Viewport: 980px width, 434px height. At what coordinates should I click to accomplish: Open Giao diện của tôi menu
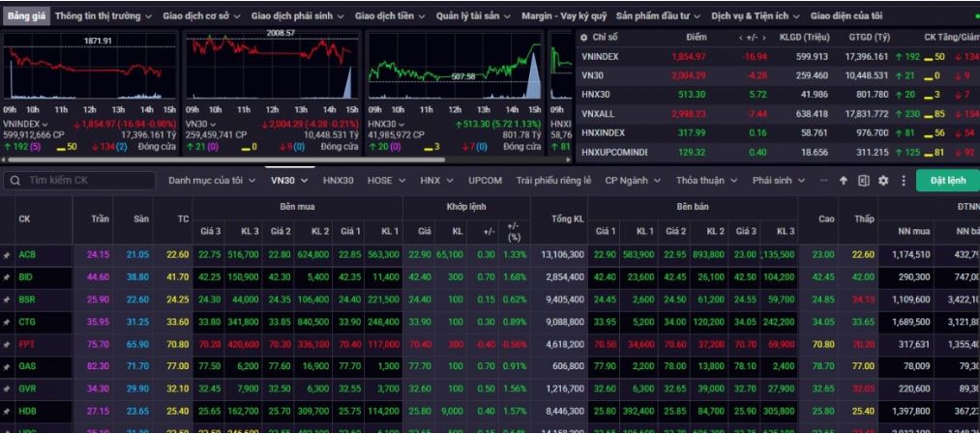point(846,16)
